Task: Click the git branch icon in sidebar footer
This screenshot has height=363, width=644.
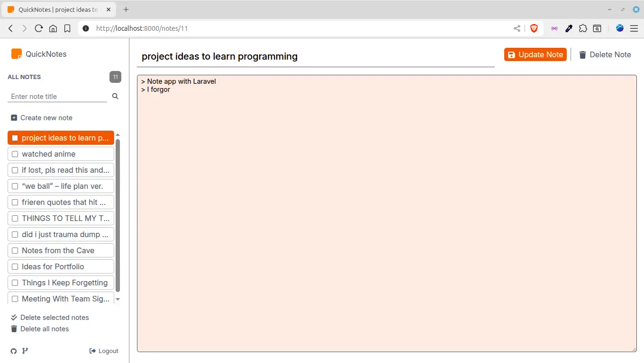Action: tap(25, 351)
